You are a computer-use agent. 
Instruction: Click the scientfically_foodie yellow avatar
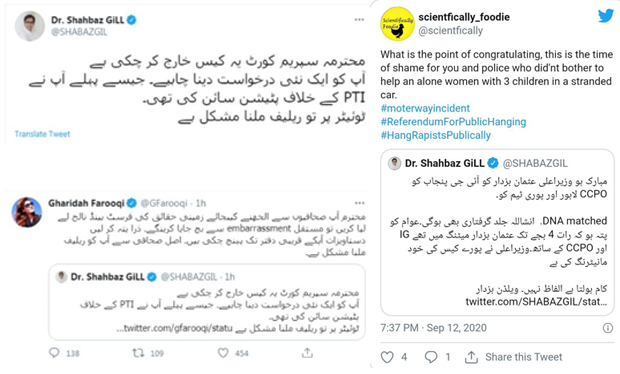397,24
